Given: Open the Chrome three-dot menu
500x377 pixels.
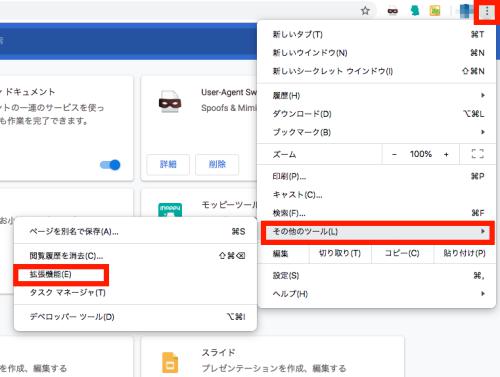Looking at the screenshot, I should pyautogui.click(x=487, y=11).
